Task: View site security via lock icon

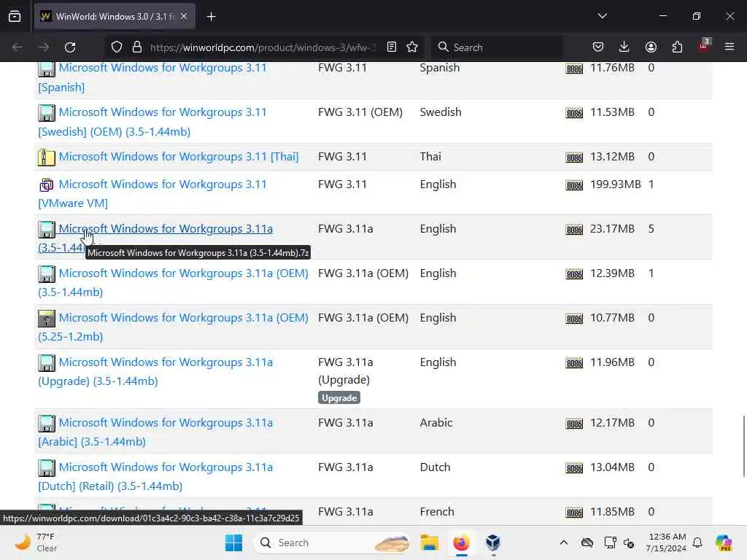Action: coord(137,47)
